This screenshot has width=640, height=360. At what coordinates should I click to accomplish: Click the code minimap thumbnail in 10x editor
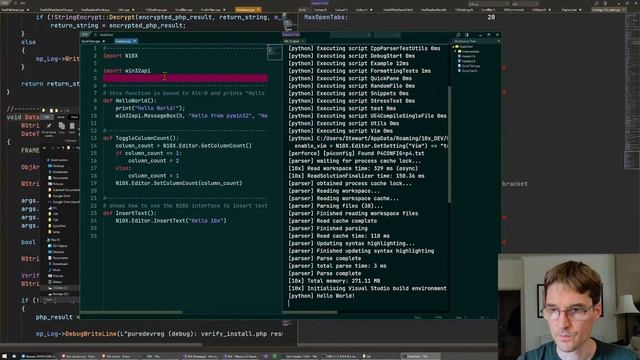coord(274,52)
